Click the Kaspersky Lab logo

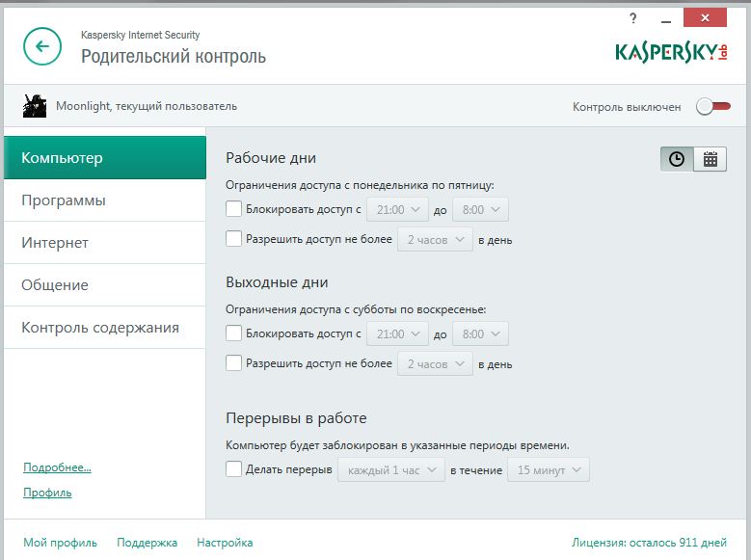point(671,51)
